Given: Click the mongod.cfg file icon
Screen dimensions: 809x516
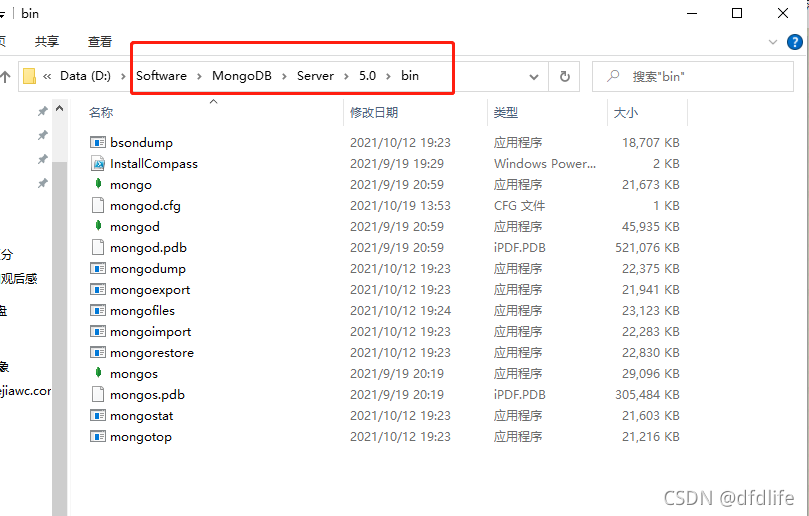Looking at the screenshot, I should pos(98,205).
